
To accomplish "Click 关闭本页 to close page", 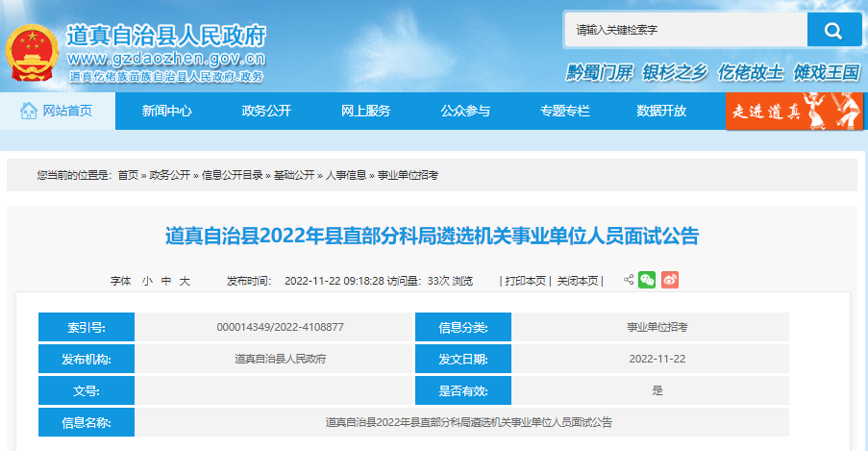I will 578,281.
